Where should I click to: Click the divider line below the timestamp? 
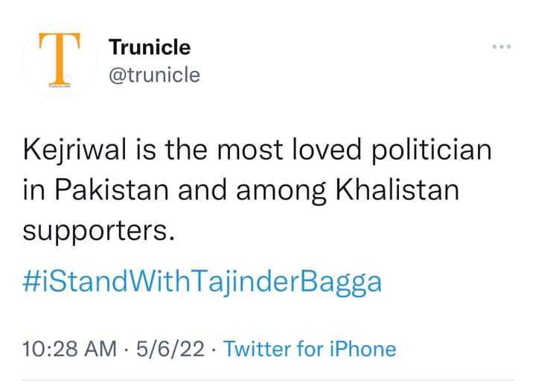coord(268,379)
